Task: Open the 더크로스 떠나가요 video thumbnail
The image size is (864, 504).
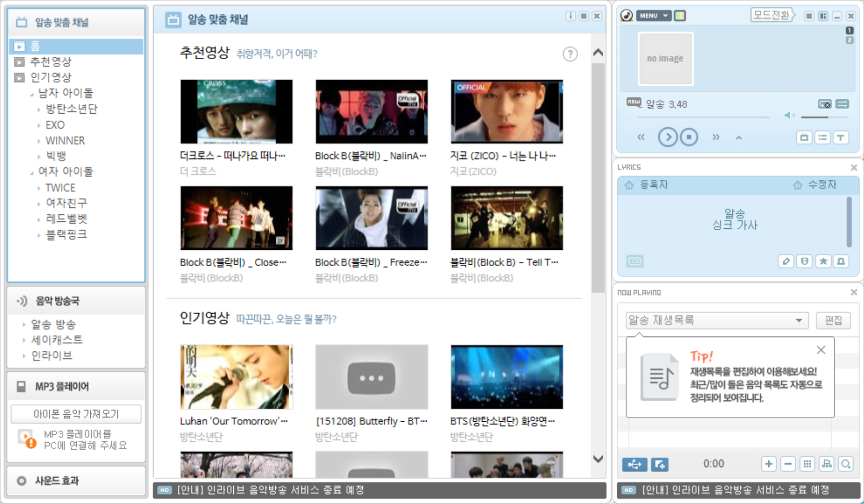Action: (x=236, y=112)
